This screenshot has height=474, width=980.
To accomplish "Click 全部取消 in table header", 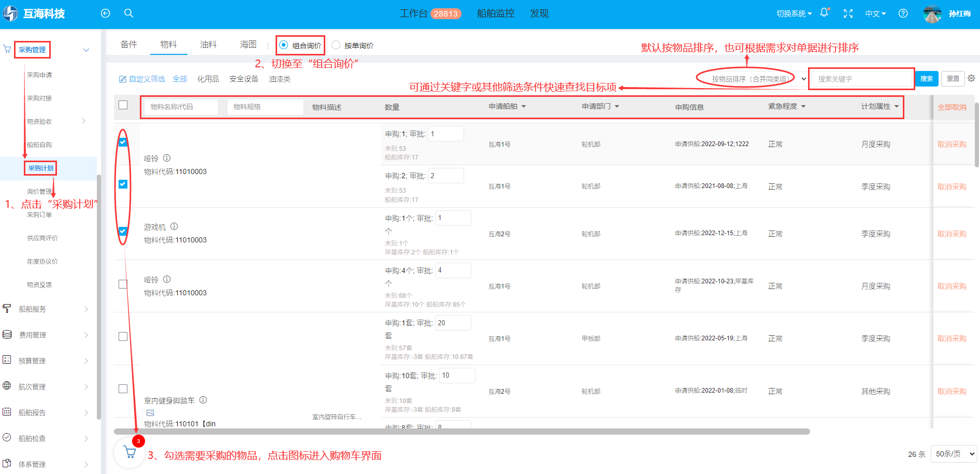I will pyautogui.click(x=952, y=107).
